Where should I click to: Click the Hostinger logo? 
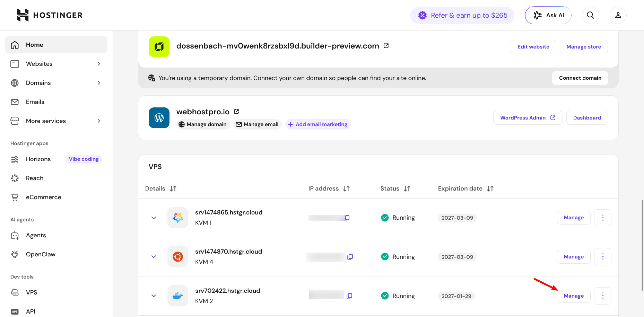[50, 15]
